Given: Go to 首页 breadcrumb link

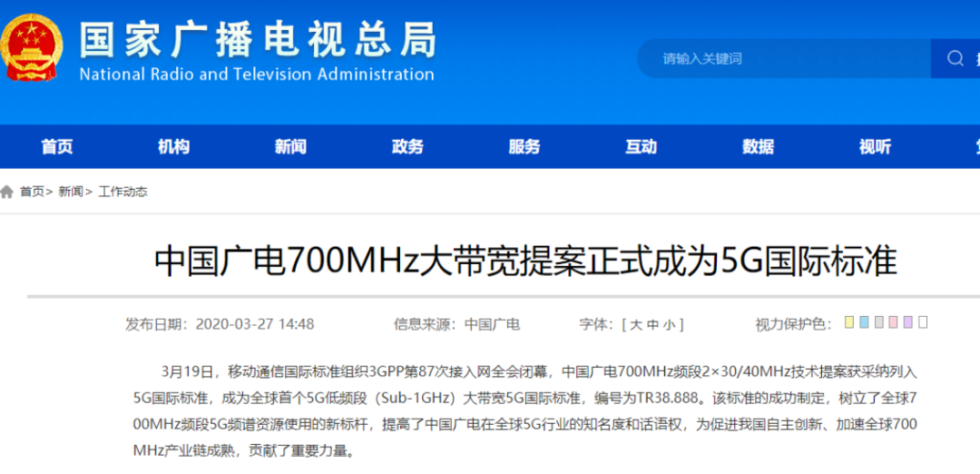Looking at the screenshot, I should pos(32,192).
